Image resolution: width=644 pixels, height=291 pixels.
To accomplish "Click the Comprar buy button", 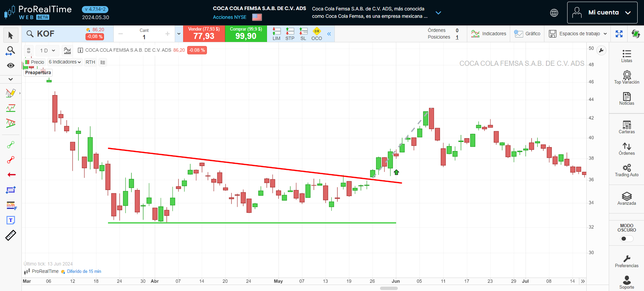I will (x=246, y=34).
